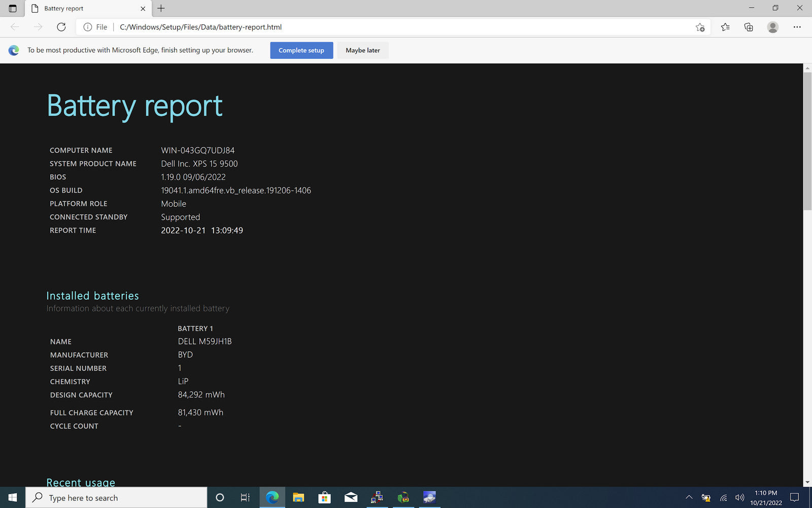Show hidden tray icons chevron
Image resolution: width=812 pixels, height=508 pixels.
[689, 497]
